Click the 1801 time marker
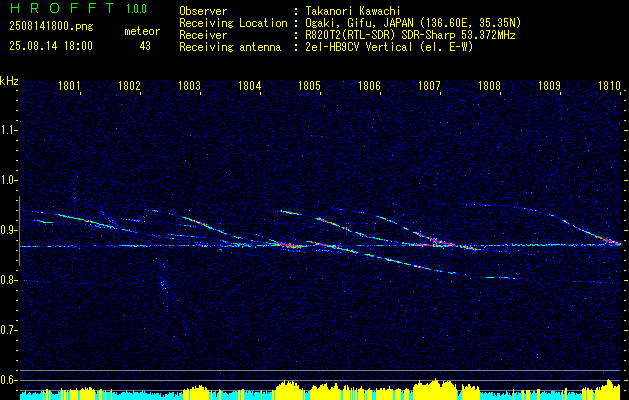The width and height of the screenshot is (629, 400). [69, 85]
